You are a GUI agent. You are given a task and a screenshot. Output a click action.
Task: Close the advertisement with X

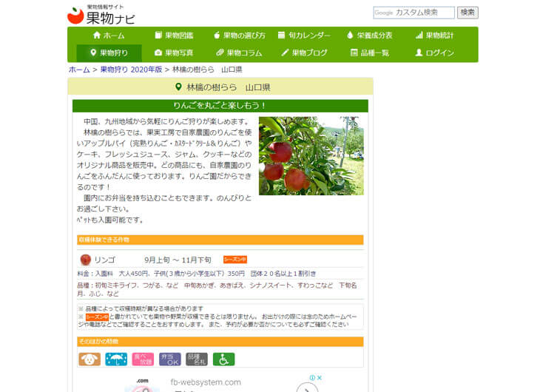pos(320,378)
